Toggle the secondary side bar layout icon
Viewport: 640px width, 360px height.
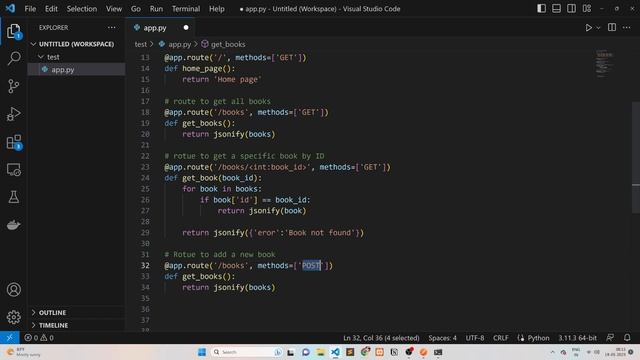tap(571, 9)
